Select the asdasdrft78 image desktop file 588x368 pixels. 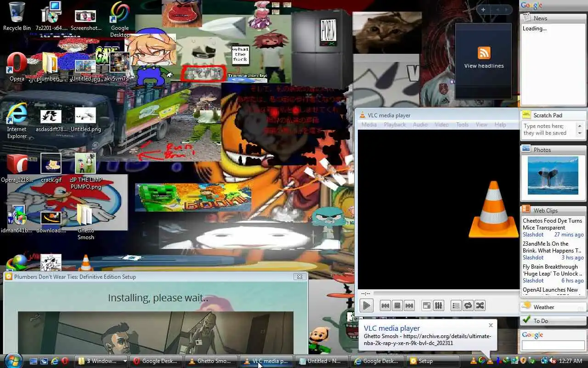pos(51,120)
